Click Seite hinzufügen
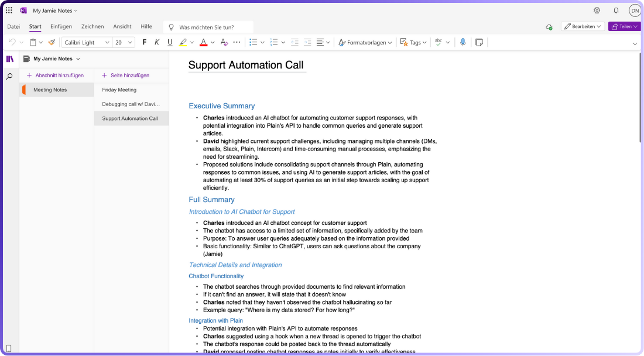This screenshot has width=644, height=356. [126, 76]
